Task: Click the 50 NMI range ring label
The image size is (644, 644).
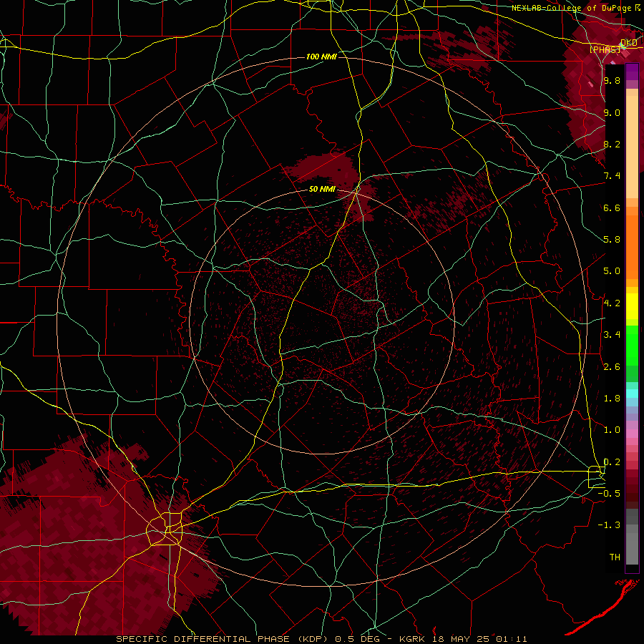Action: point(323,189)
